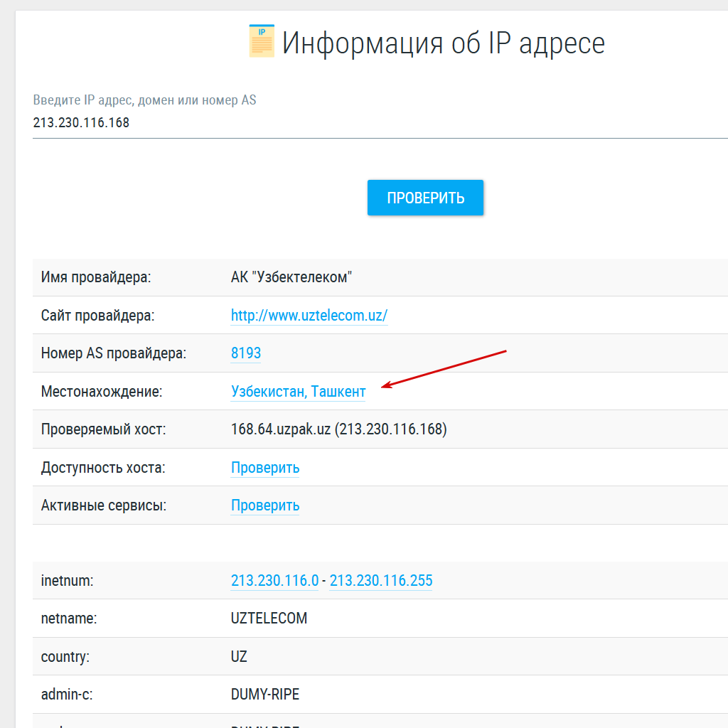Click the Номер AS провайдера label
This screenshot has height=728, width=728.
(x=114, y=353)
